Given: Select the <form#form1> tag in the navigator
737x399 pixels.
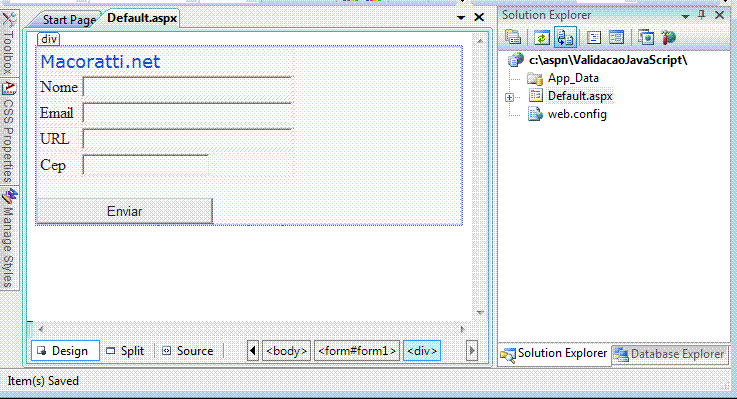Looking at the screenshot, I should 357,351.
